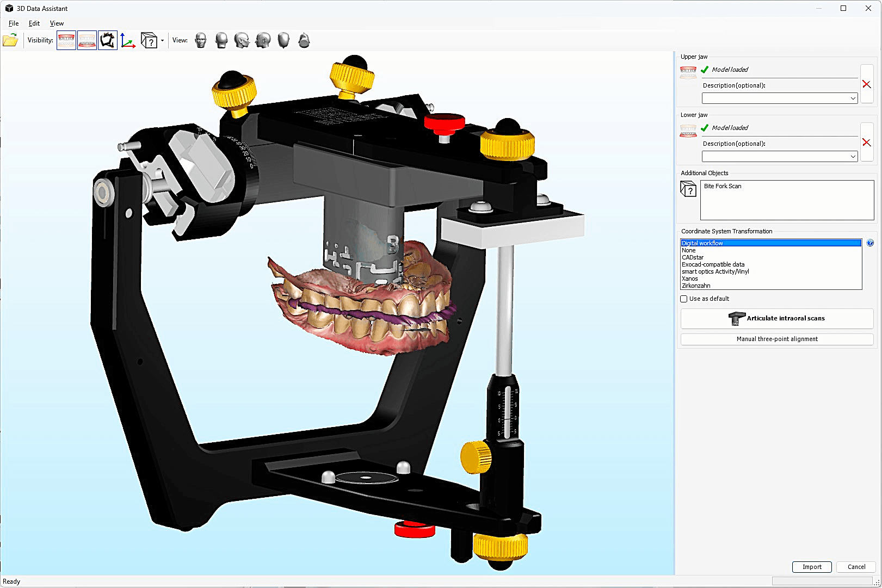Toggle articulator visibility in toolbar
882x588 pixels.
point(108,40)
